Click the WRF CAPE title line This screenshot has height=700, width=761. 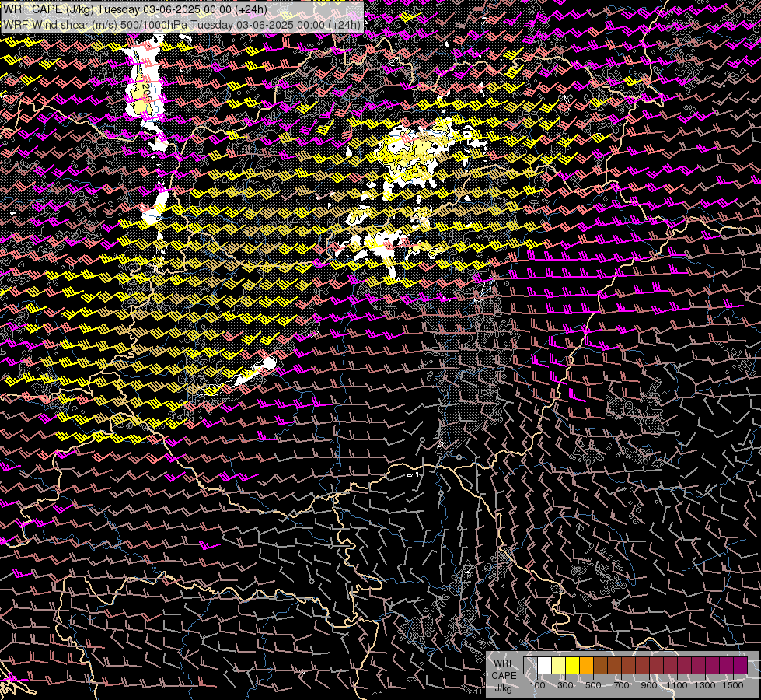[x=135, y=9]
